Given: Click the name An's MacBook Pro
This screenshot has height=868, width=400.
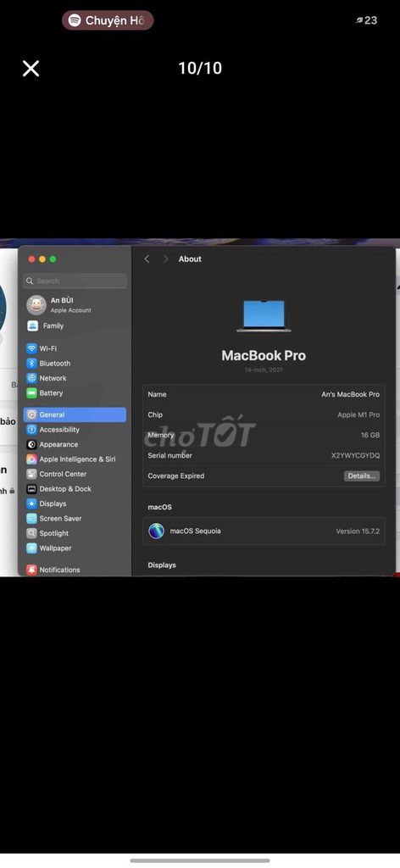Looking at the screenshot, I should [x=350, y=395].
